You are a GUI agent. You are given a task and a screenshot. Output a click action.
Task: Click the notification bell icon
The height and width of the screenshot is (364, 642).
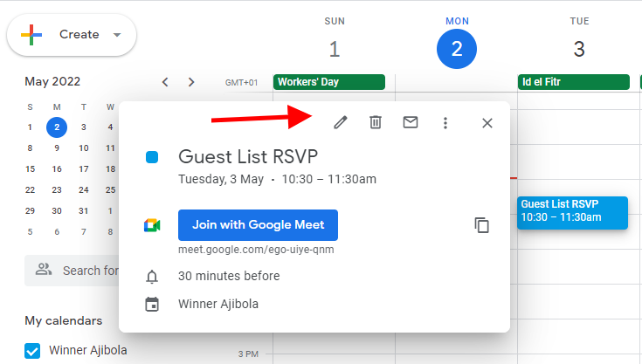(x=152, y=277)
